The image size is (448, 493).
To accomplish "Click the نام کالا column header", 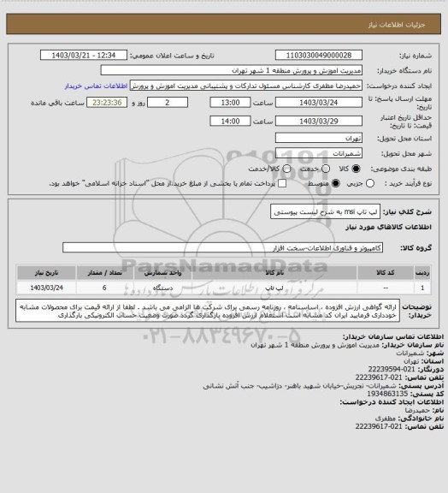I will (274, 273).
